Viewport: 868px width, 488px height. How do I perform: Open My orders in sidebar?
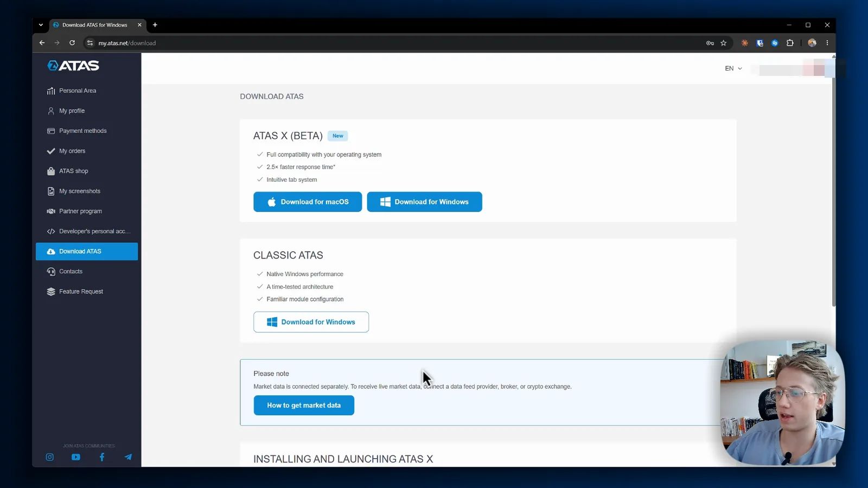(87, 151)
